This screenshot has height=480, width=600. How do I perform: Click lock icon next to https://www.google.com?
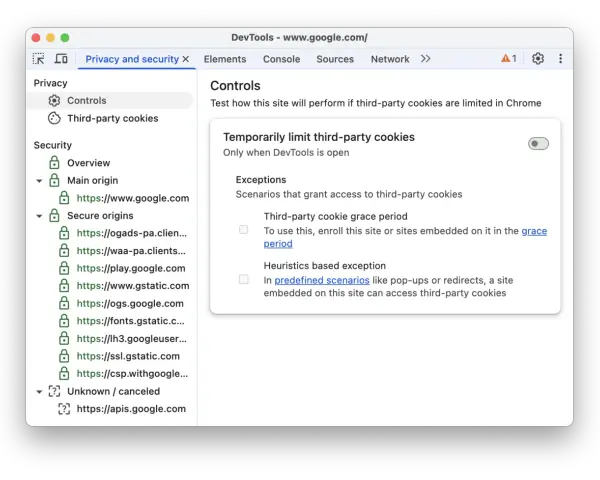64,198
